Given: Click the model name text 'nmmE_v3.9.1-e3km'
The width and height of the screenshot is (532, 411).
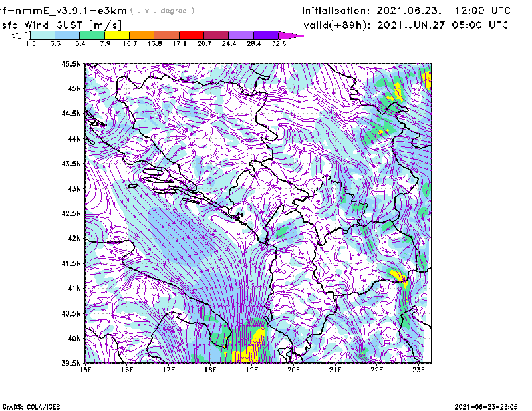Looking at the screenshot, I should click(x=71, y=11).
